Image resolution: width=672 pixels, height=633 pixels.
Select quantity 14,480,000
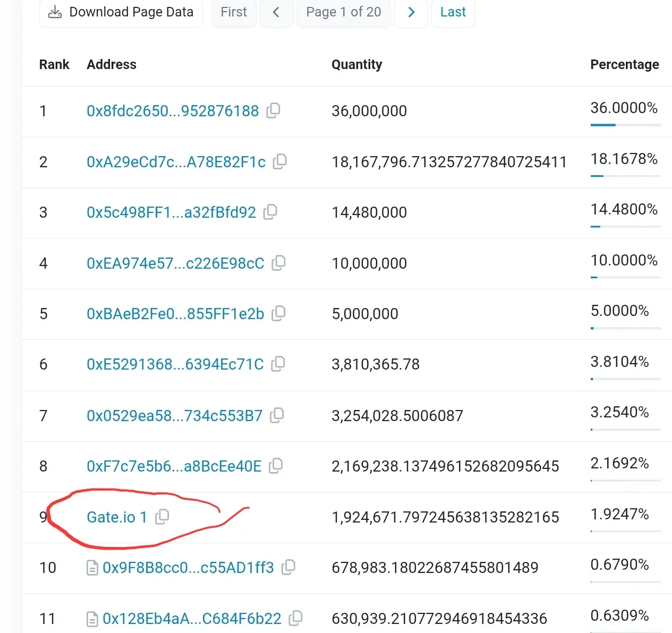pyautogui.click(x=369, y=212)
